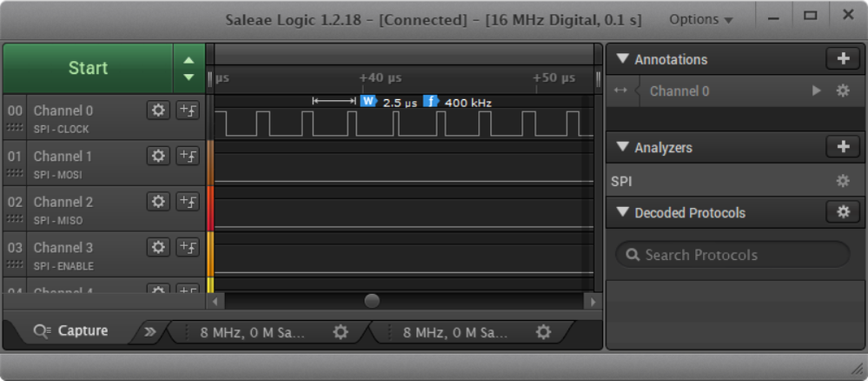The height and width of the screenshot is (381, 868).
Task: Open second 8 MHz capture tab
Action: (455, 332)
